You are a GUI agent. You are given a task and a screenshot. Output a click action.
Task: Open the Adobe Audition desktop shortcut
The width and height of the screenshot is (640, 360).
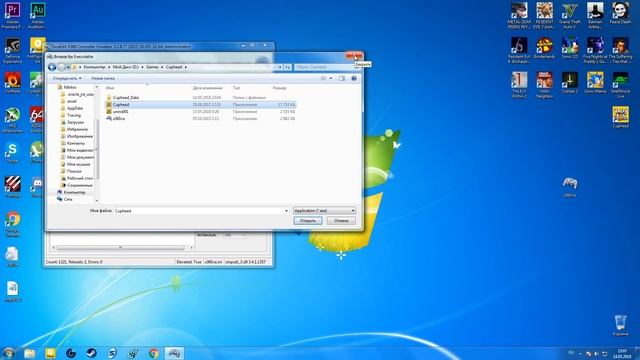tap(38, 15)
